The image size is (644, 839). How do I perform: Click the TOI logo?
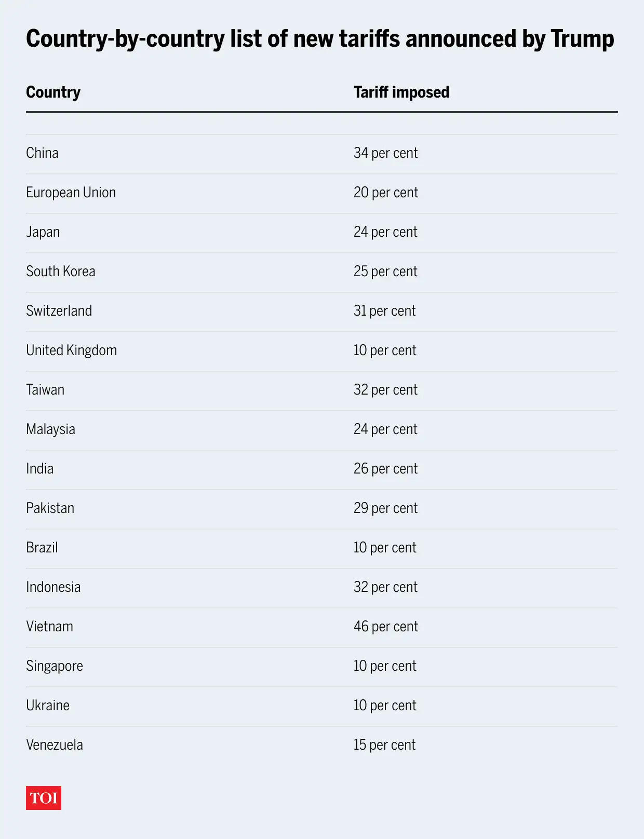pos(44,797)
